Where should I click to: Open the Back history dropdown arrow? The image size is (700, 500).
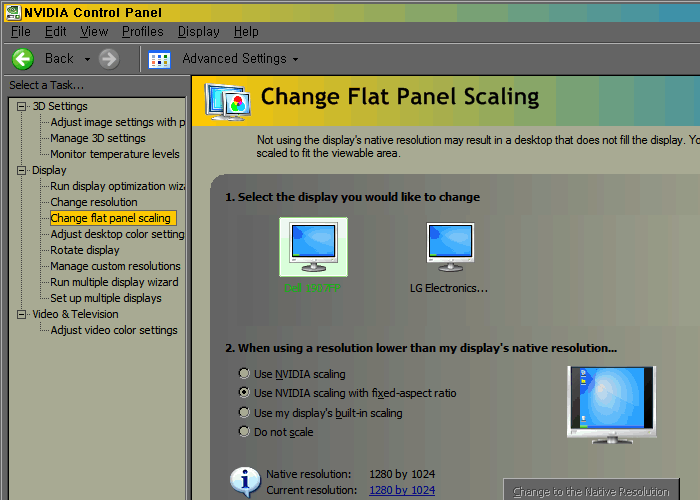[87, 59]
